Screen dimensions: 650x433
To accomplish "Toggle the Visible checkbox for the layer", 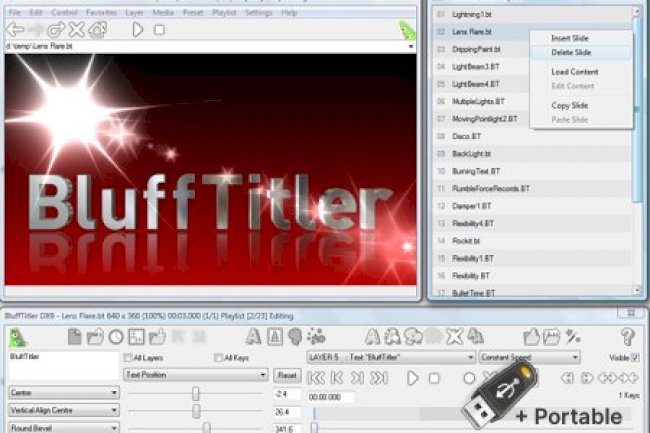I will pyautogui.click(x=635, y=357).
